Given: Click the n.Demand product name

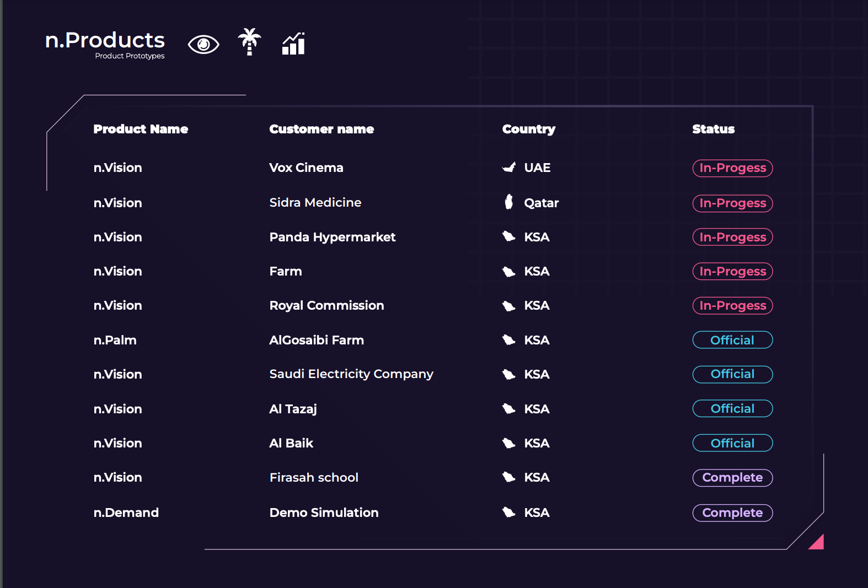Looking at the screenshot, I should click(x=126, y=513).
